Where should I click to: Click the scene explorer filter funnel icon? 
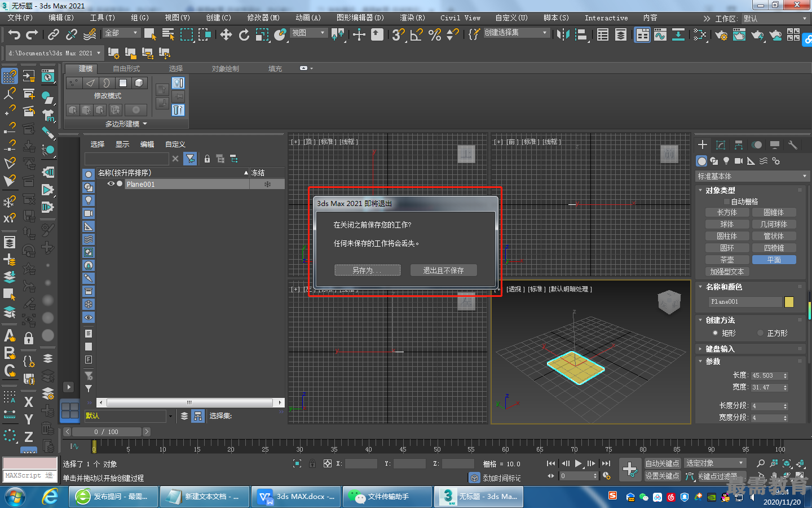(191, 159)
